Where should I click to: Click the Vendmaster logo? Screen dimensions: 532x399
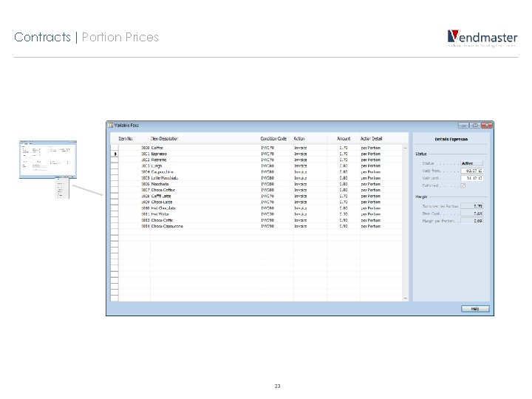tap(482, 38)
